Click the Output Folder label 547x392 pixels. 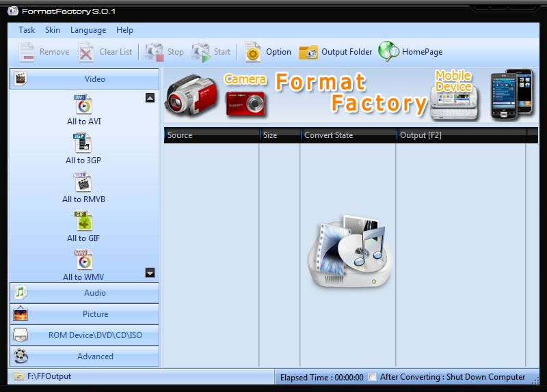click(347, 52)
